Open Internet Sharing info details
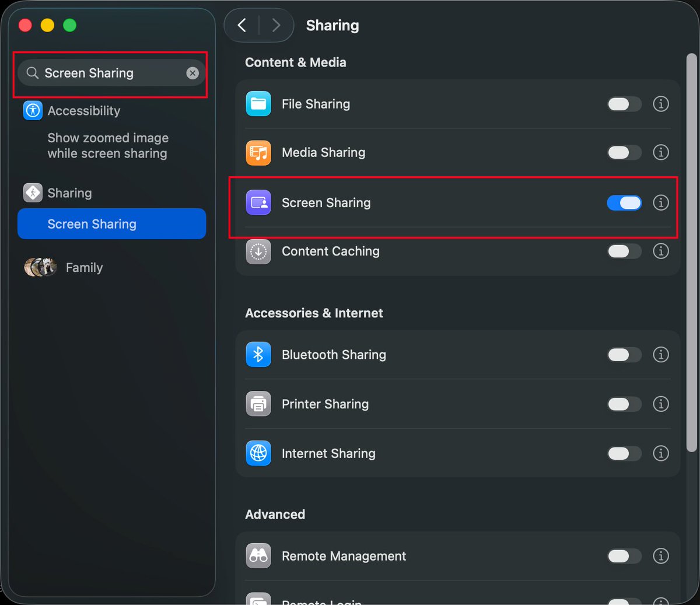Viewport: 700px width, 605px height. tap(661, 453)
